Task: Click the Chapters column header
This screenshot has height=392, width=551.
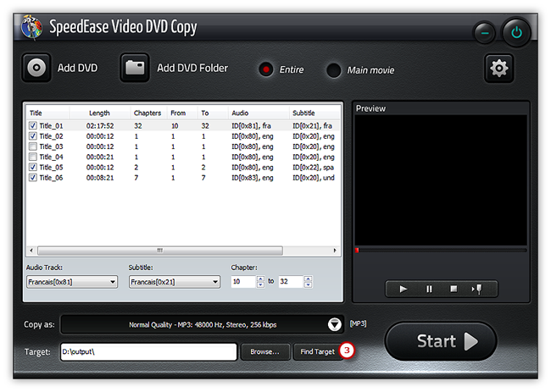Action: [x=147, y=113]
